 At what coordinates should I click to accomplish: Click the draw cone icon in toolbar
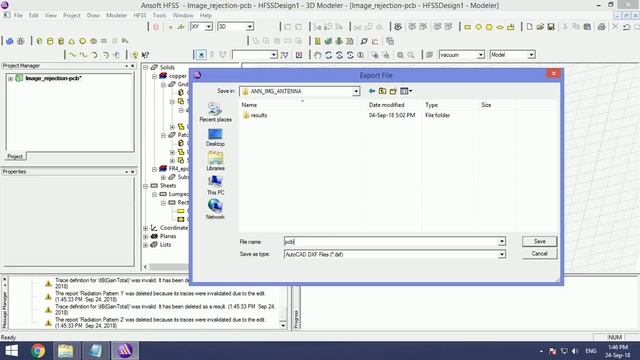pyautogui.click(x=72, y=41)
